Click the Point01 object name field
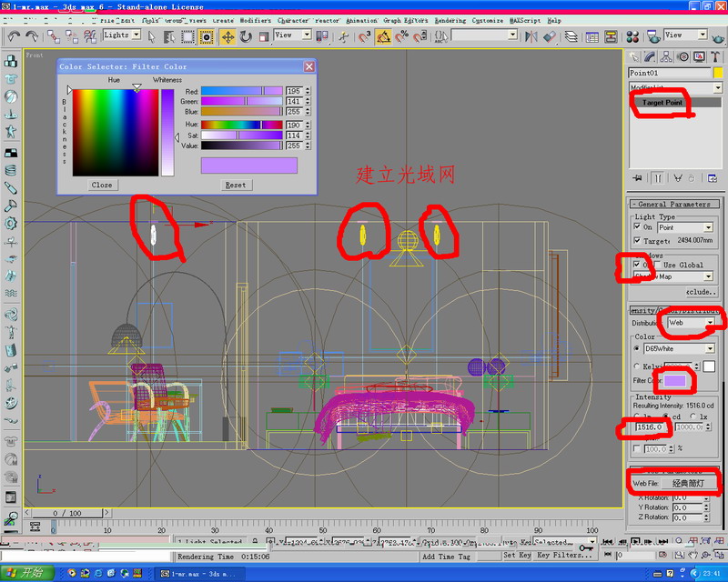 pyautogui.click(x=667, y=73)
